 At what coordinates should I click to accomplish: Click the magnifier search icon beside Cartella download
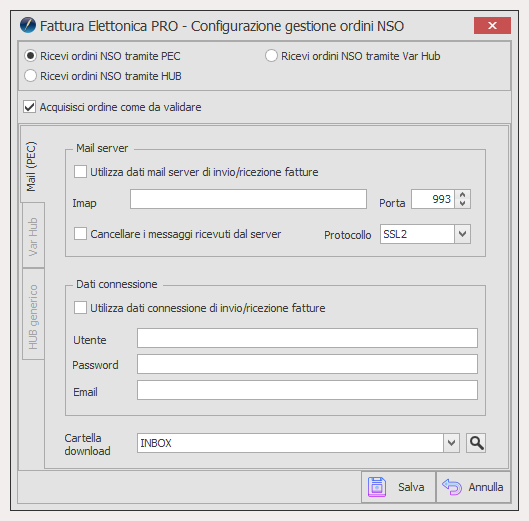click(x=476, y=443)
